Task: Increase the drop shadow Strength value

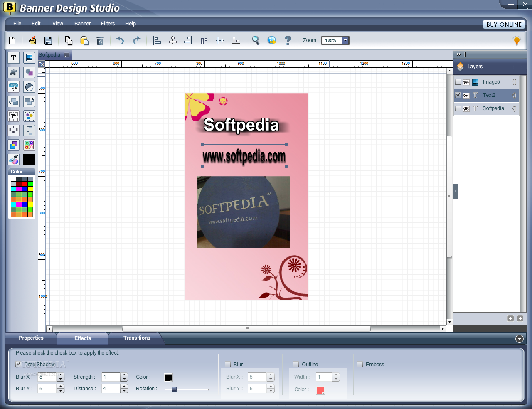Action: point(124,375)
